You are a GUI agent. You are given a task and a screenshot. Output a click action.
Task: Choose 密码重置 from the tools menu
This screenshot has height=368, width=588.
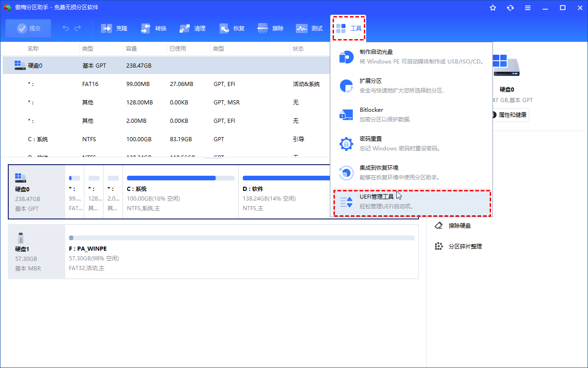[412, 144]
